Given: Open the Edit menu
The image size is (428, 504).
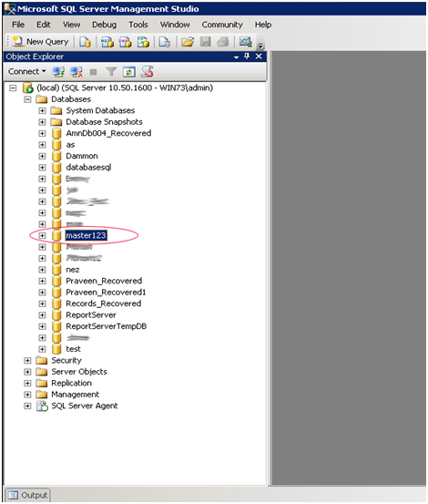Looking at the screenshot, I should tap(44, 25).
